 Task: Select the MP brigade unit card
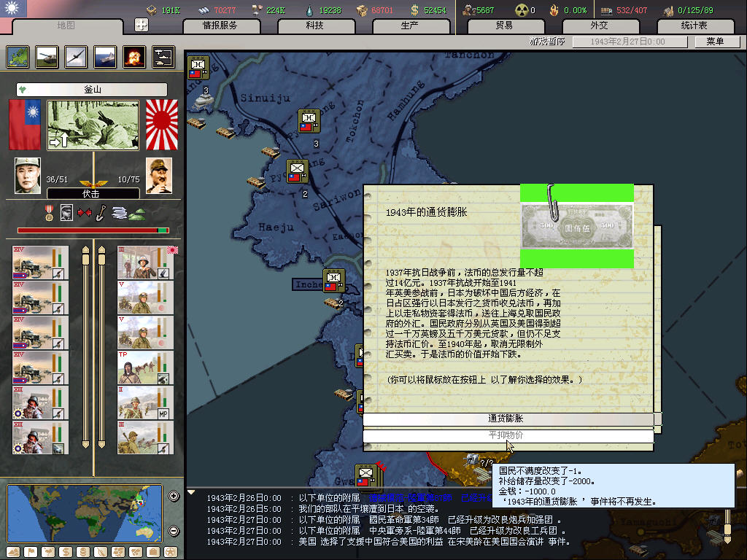[145, 402]
